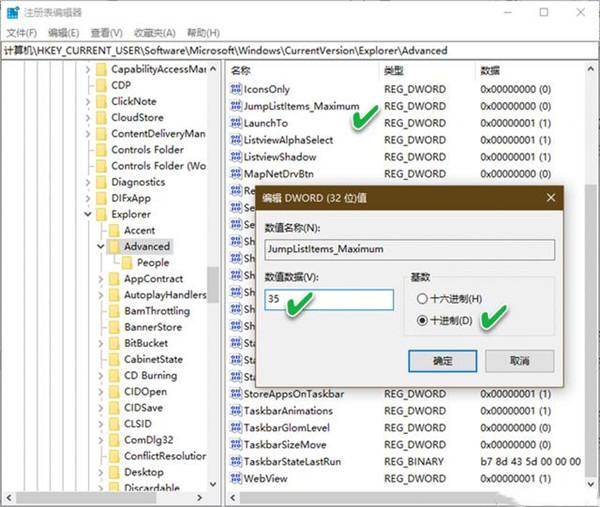Select the JumpListItems_Maximum value icon in list

pos(236,106)
